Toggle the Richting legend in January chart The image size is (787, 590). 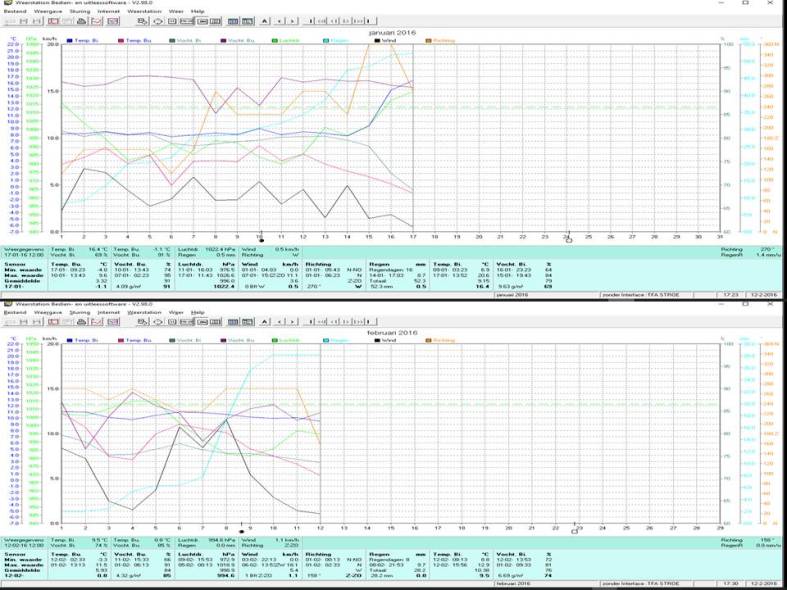[x=443, y=40]
